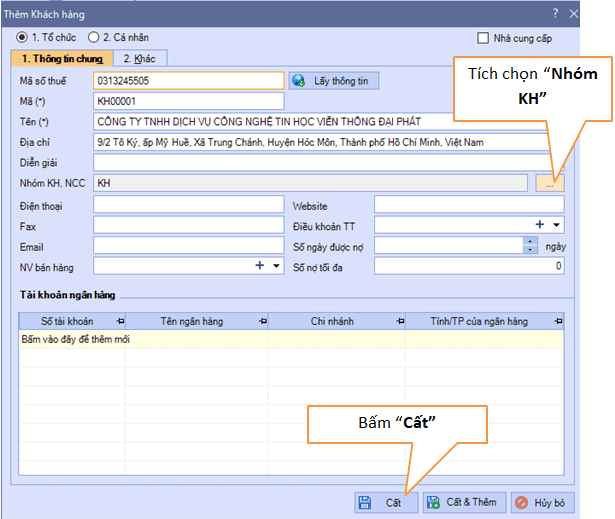
Task: Pin the Chi nhánh column
Action: pos(399,321)
